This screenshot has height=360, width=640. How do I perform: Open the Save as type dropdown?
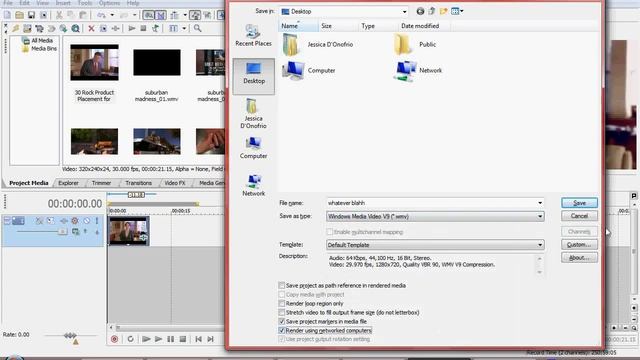pos(540,216)
